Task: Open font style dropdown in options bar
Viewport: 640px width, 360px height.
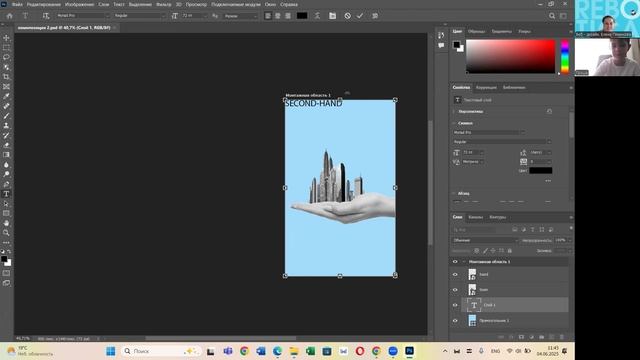Action: (x=163, y=16)
